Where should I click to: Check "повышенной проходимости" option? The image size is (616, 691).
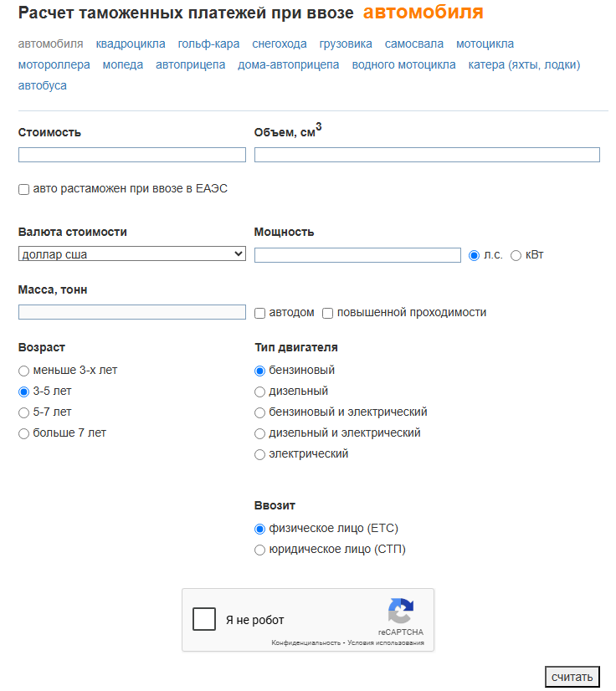[x=328, y=313]
